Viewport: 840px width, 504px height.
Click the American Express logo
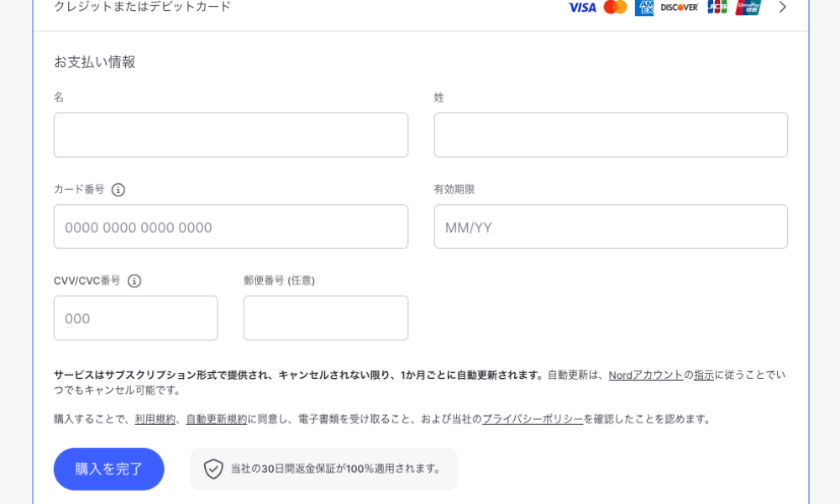[x=644, y=8]
